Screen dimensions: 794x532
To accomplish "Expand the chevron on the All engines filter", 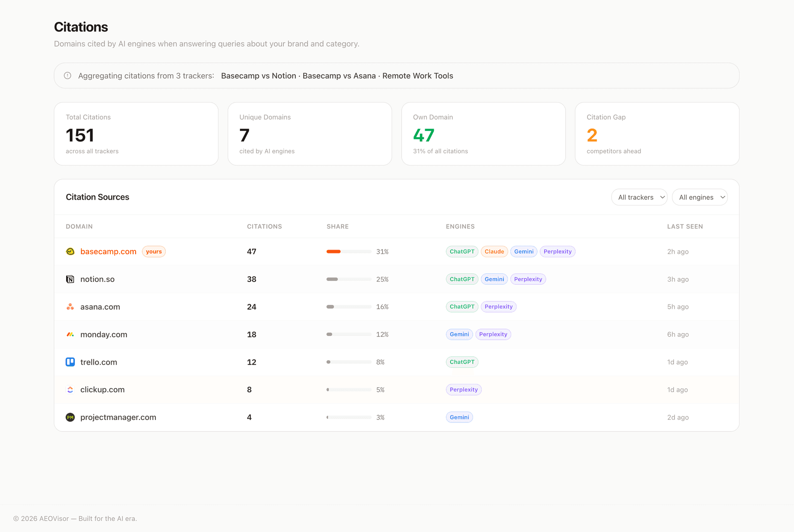I will coord(722,197).
